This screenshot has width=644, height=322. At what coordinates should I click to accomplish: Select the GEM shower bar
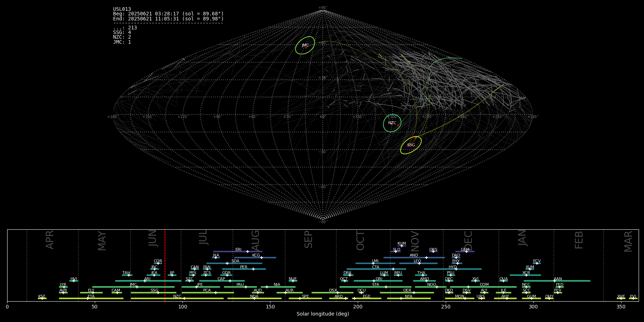(x=465, y=252)
